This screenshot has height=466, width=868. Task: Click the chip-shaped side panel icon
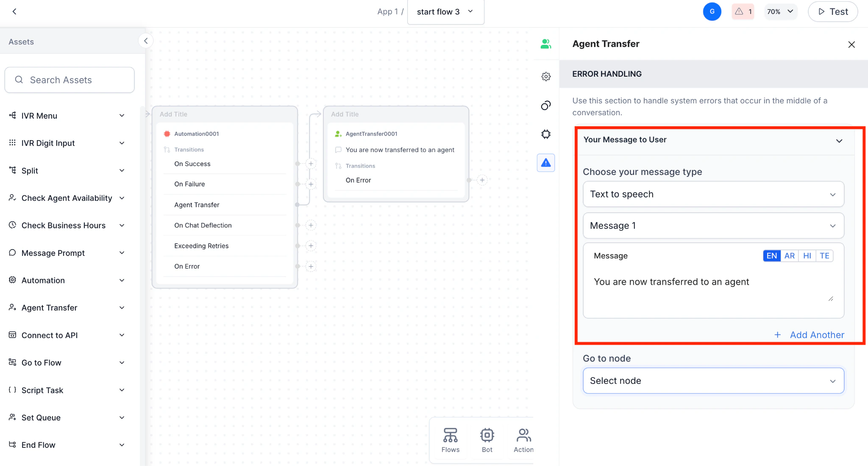click(x=546, y=134)
